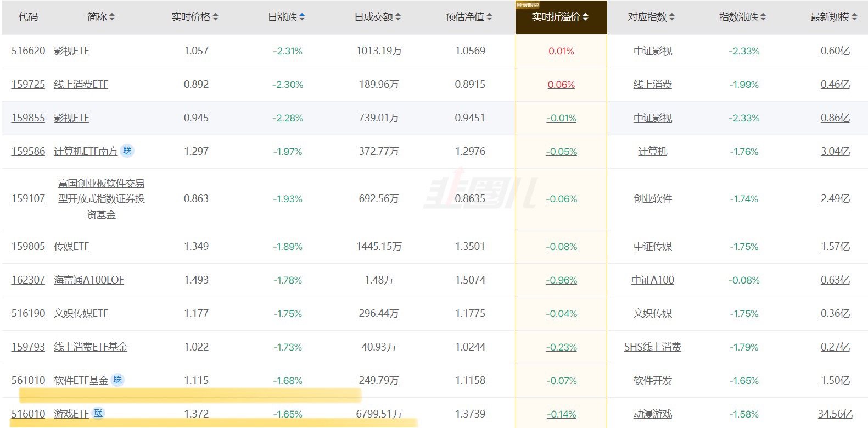Screen dimensions: 868x428
Task: Open fund code 516620
Action: click(29, 51)
